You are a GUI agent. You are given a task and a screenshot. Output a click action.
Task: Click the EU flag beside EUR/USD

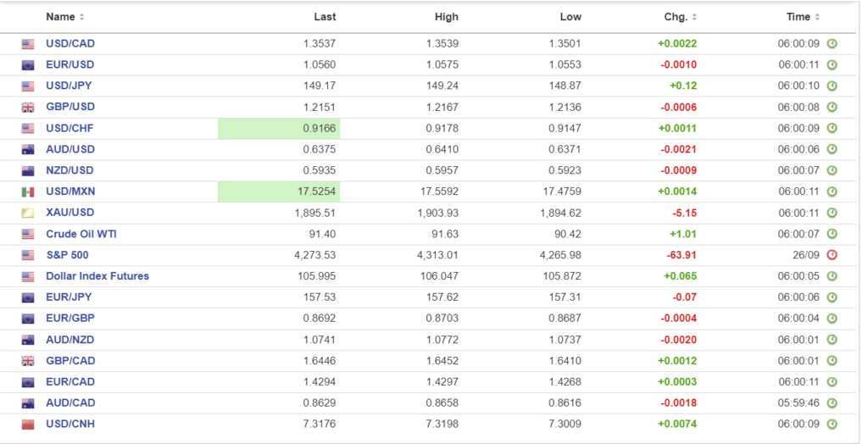point(28,65)
